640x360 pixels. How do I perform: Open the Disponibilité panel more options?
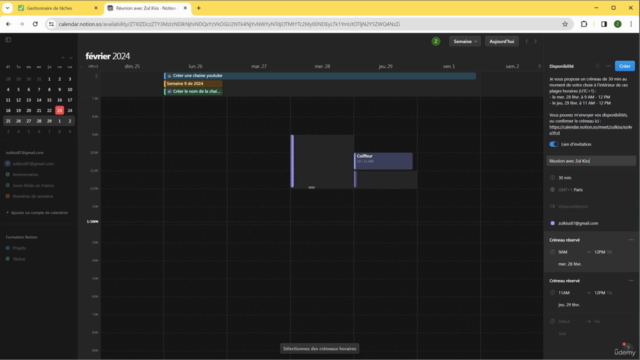[x=608, y=66]
